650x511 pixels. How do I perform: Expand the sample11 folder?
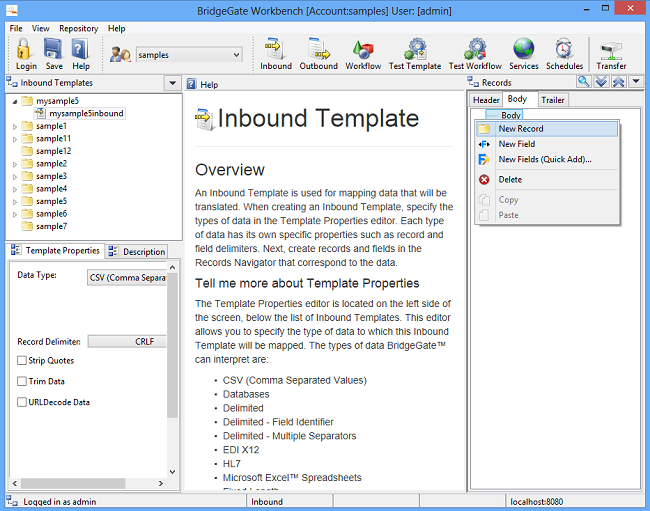(15, 139)
